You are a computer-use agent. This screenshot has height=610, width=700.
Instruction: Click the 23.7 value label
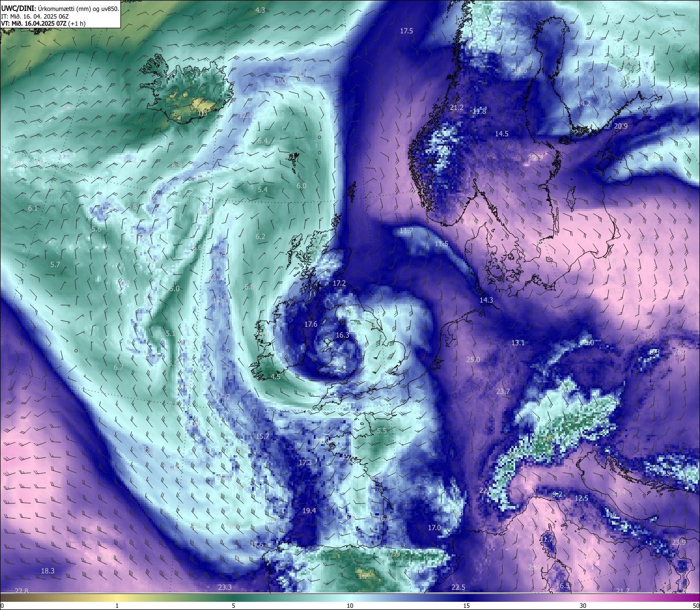coord(503,391)
